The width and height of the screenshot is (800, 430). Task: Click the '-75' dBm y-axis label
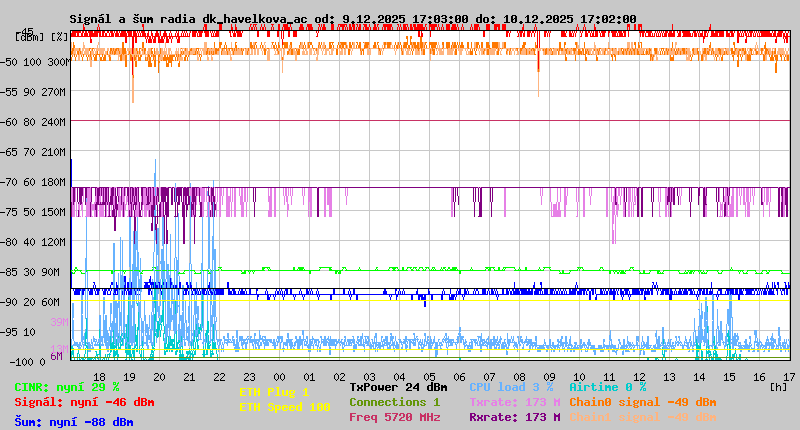click(9, 212)
